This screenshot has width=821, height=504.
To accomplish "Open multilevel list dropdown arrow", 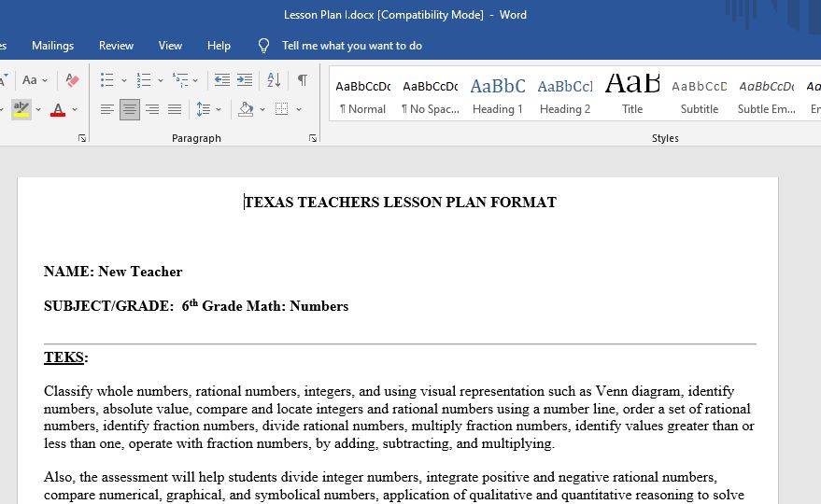I will click(195, 80).
